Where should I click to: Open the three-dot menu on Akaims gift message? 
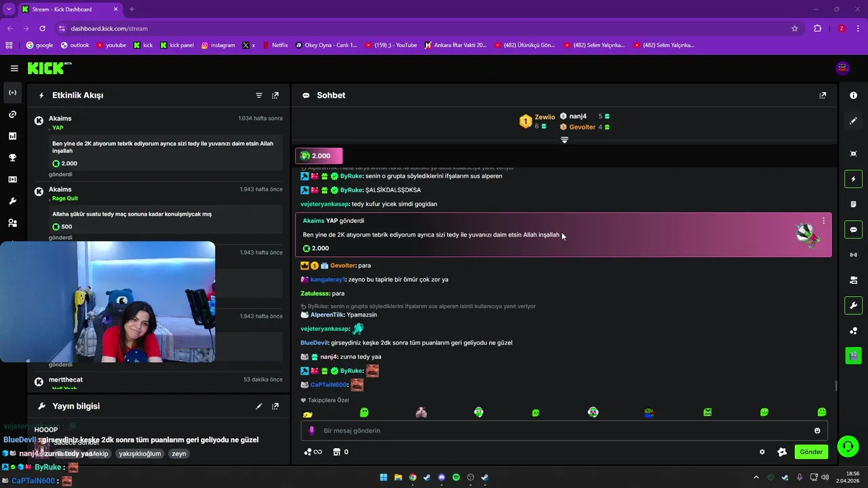point(823,221)
